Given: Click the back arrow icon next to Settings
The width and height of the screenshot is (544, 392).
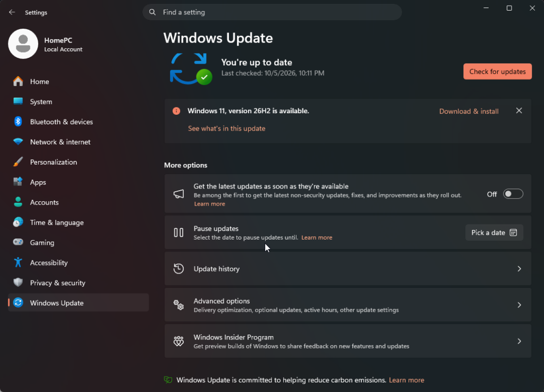Looking at the screenshot, I should click(12, 12).
